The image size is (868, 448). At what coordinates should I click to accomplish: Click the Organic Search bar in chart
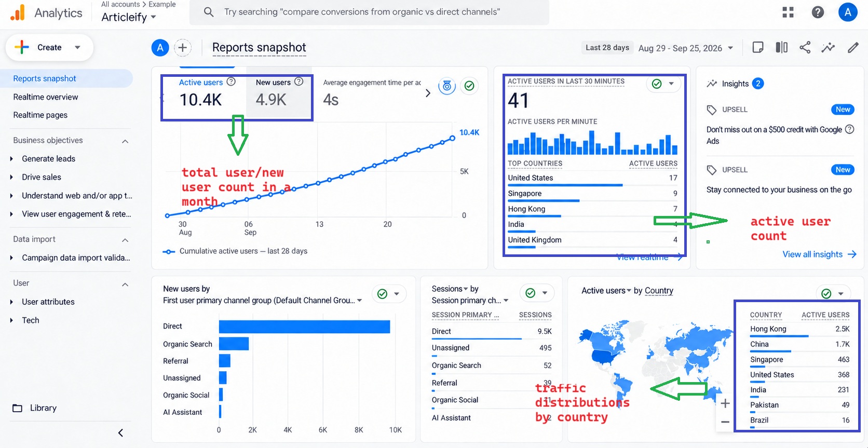coord(234,344)
